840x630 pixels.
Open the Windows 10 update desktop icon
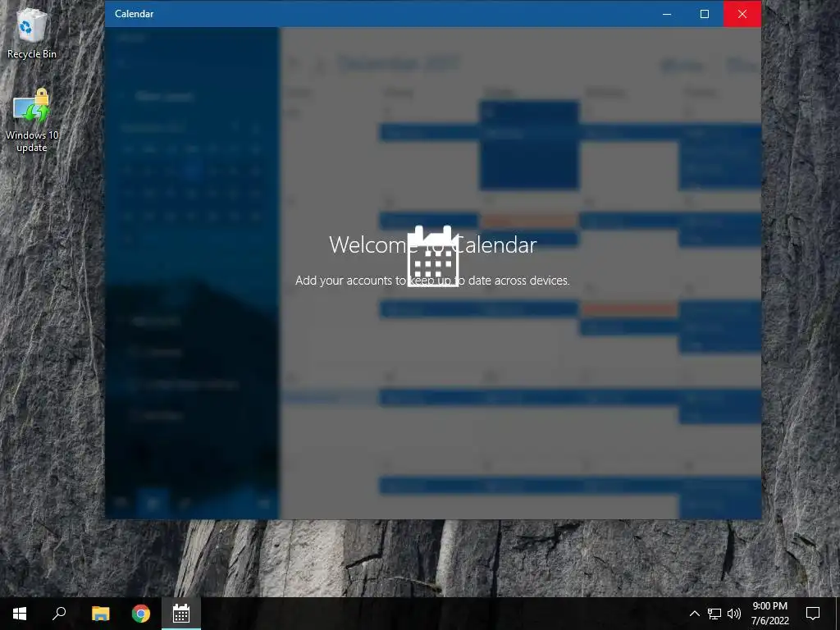[32, 121]
